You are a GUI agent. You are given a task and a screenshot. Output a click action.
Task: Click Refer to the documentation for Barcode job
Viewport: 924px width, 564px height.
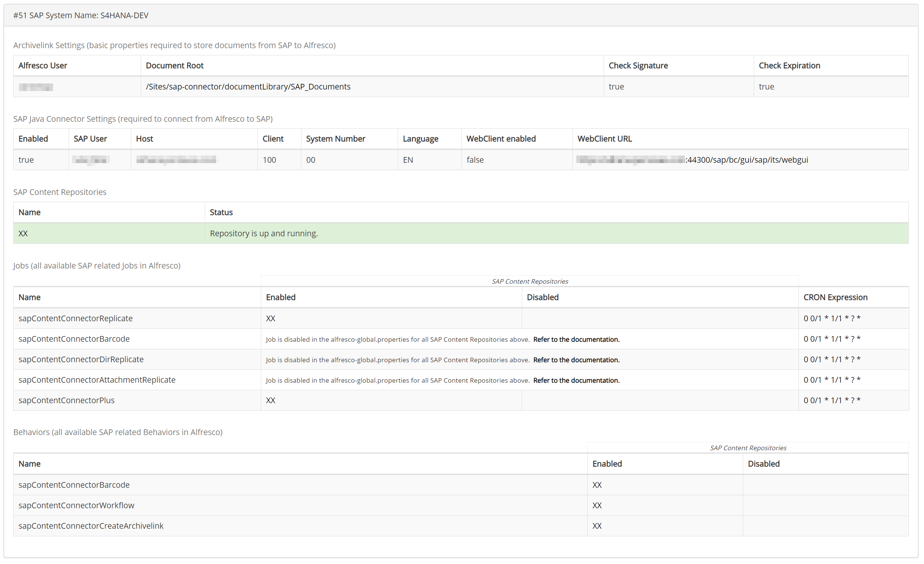click(x=576, y=339)
